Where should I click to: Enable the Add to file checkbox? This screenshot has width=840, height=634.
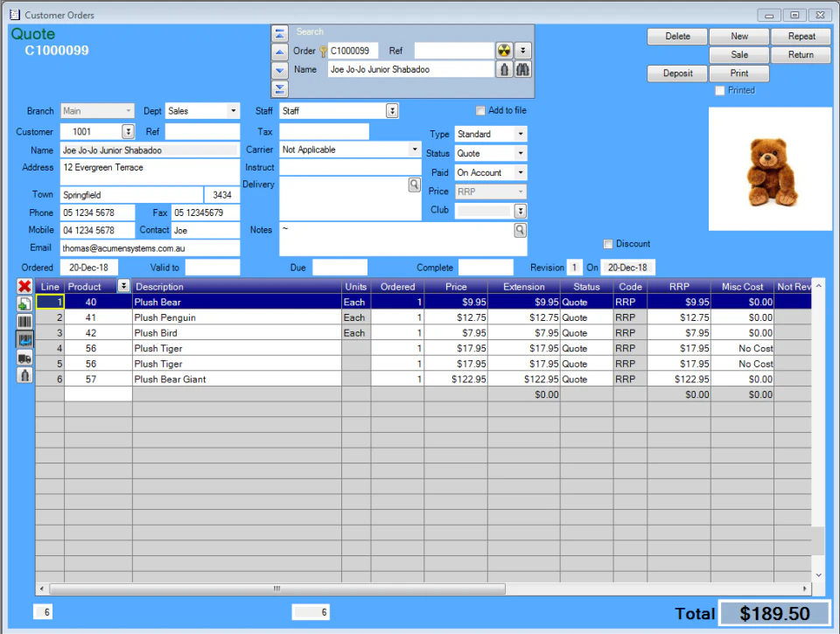tap(479, 110)
